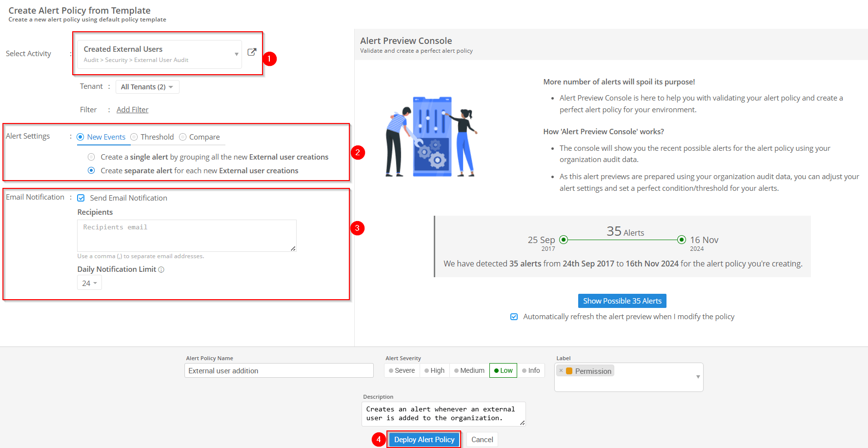Screen dimensions: 868x448
Task: Click Deploy Alert Policy
Action: (424, 439)
